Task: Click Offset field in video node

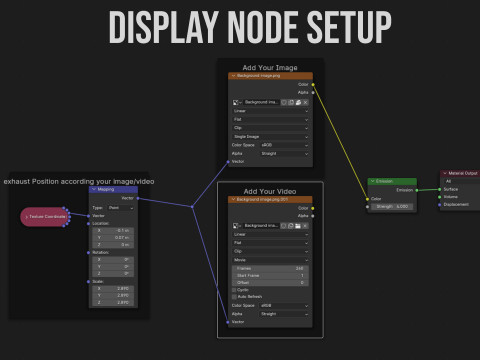Action: coord(270,283)
